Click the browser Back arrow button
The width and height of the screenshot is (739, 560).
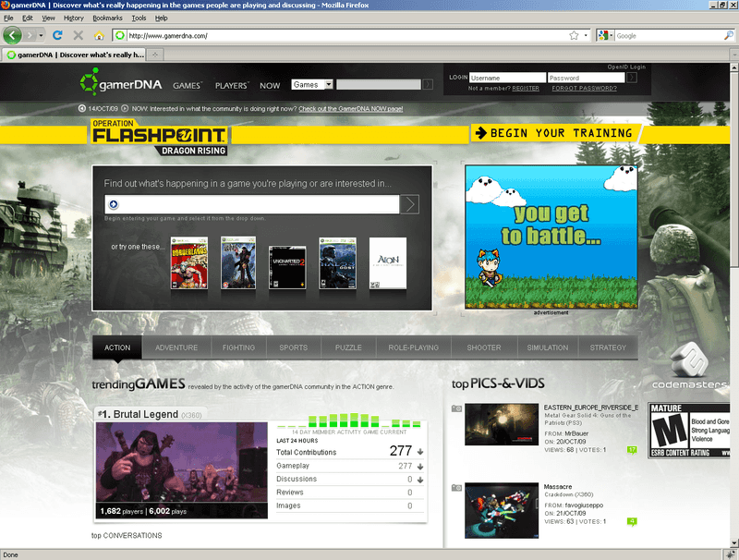pyautogui.click(x=13, y=35)
